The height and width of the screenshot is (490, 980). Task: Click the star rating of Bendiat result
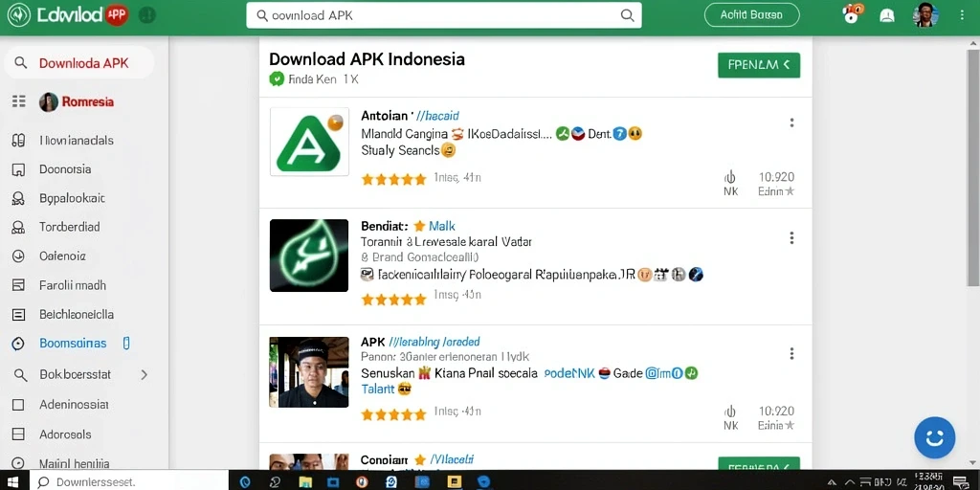[393, 300]
